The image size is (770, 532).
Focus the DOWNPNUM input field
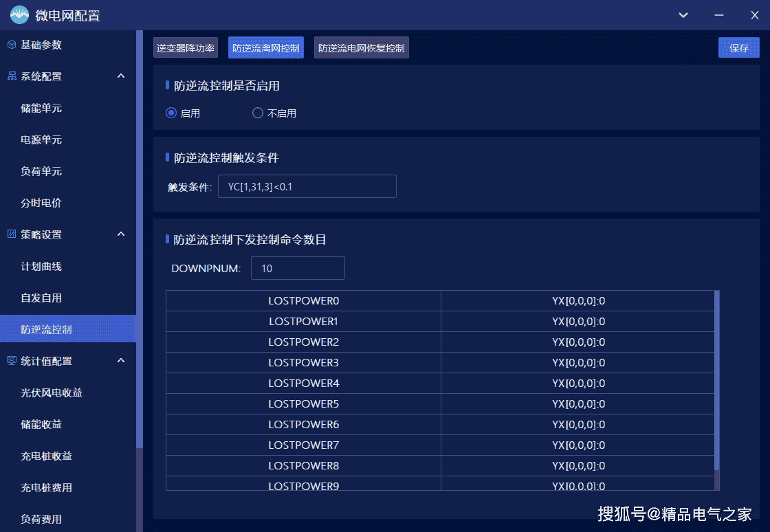point(298,268)
